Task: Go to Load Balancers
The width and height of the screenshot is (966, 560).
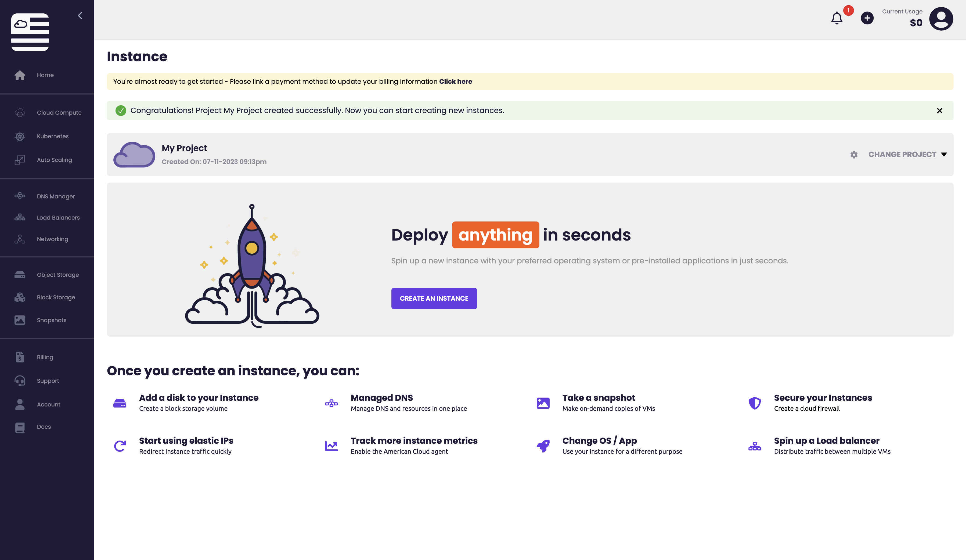Action: 58,217
